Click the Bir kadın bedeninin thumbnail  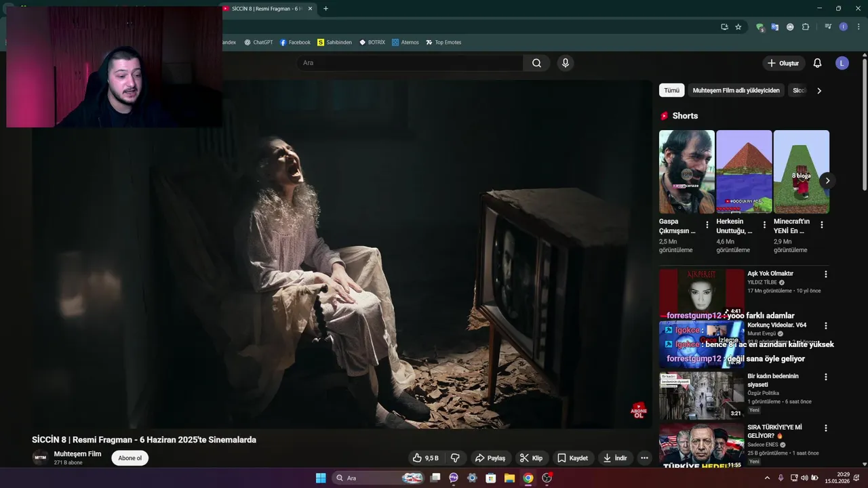coord(701,396)
